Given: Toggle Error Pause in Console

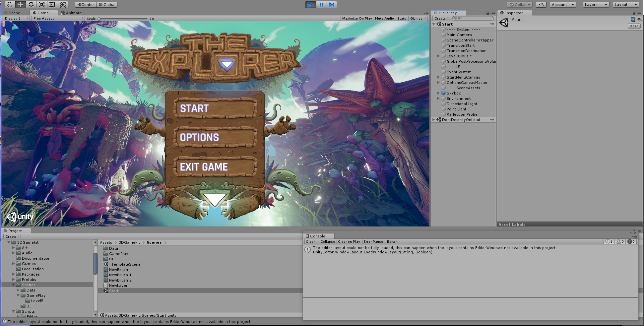Looking at the screenshot, I should coord(373,242).
